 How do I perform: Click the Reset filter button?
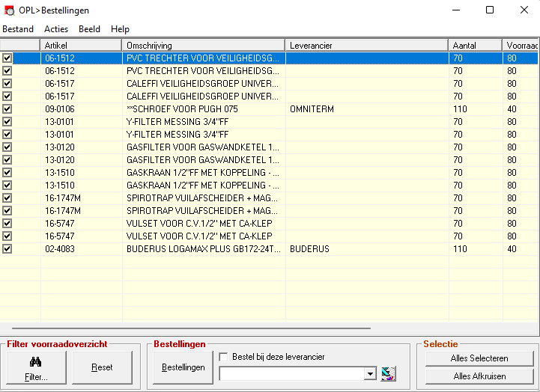click(x=103, y=367)
